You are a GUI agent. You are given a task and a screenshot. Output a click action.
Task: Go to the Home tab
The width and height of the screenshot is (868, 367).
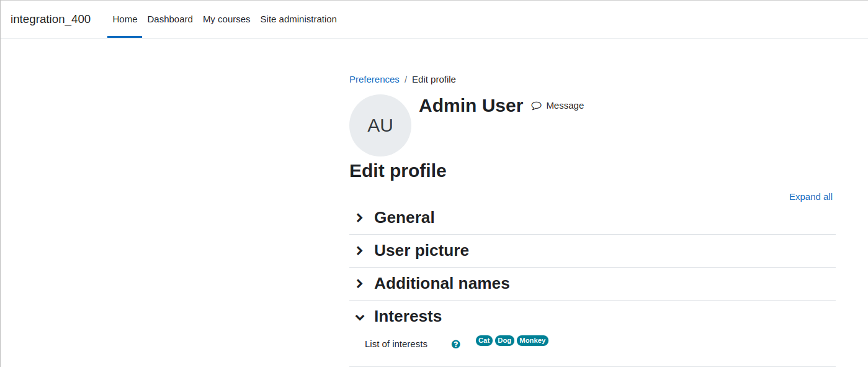(x=125, y=19)
